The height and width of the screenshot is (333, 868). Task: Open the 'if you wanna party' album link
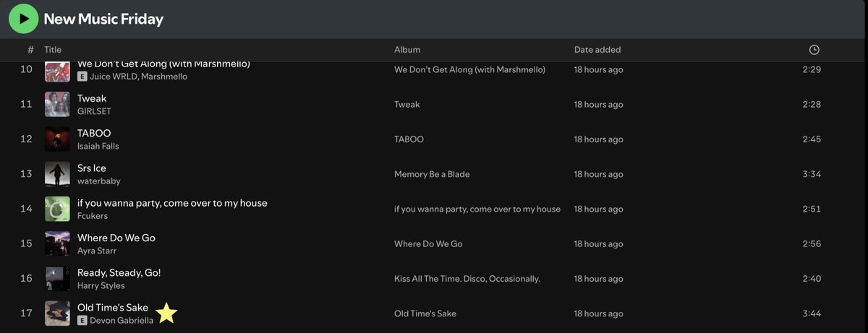click(477, 209)
